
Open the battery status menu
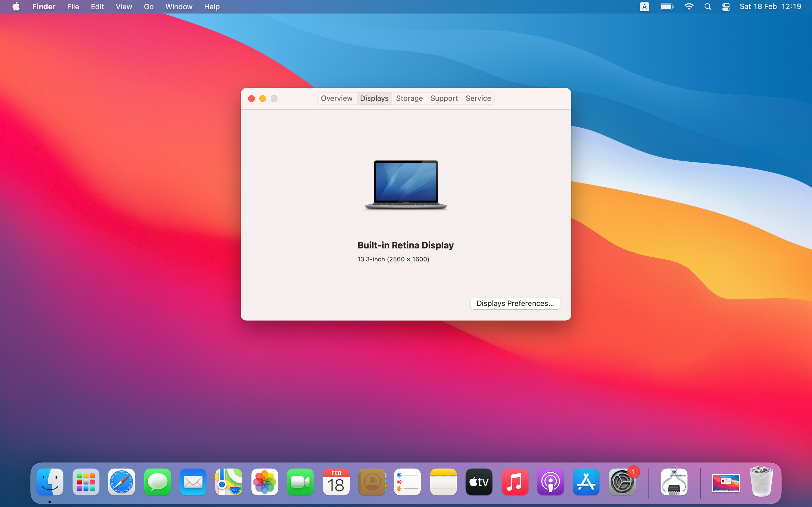tap(667, 7)
